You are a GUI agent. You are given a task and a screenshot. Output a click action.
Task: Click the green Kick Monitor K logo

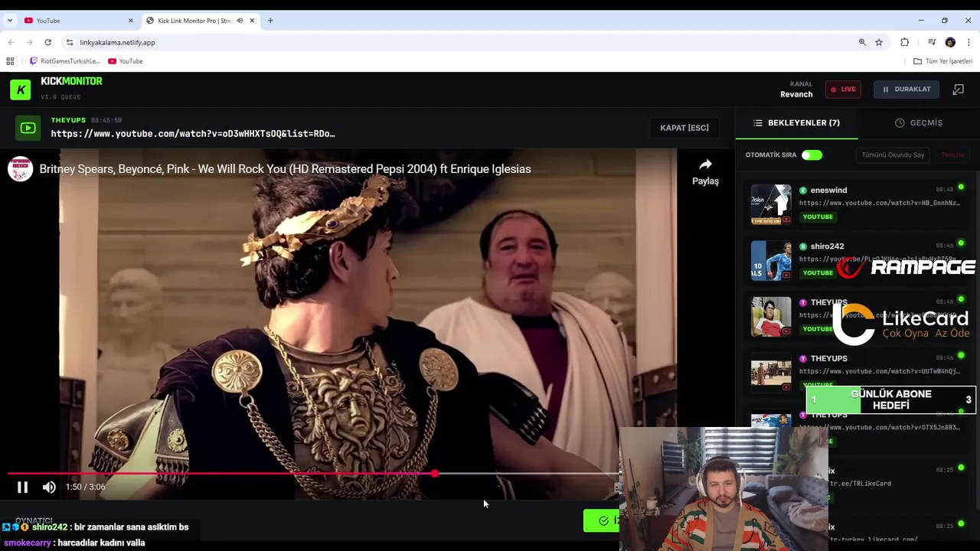tap(21, 90)
